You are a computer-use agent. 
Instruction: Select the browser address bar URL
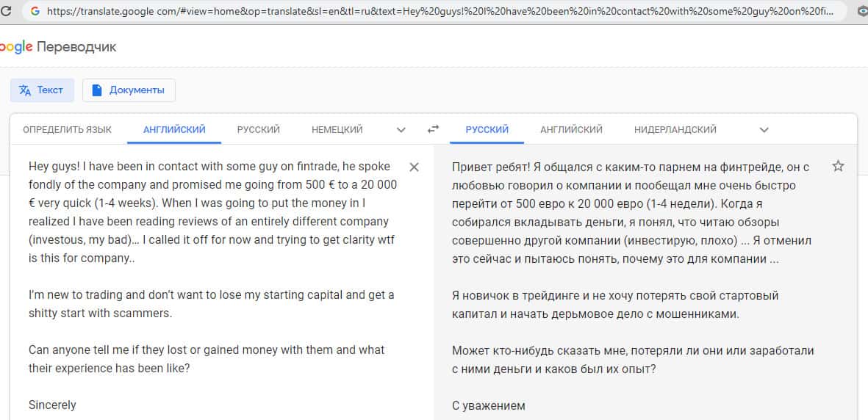[440, 11]
